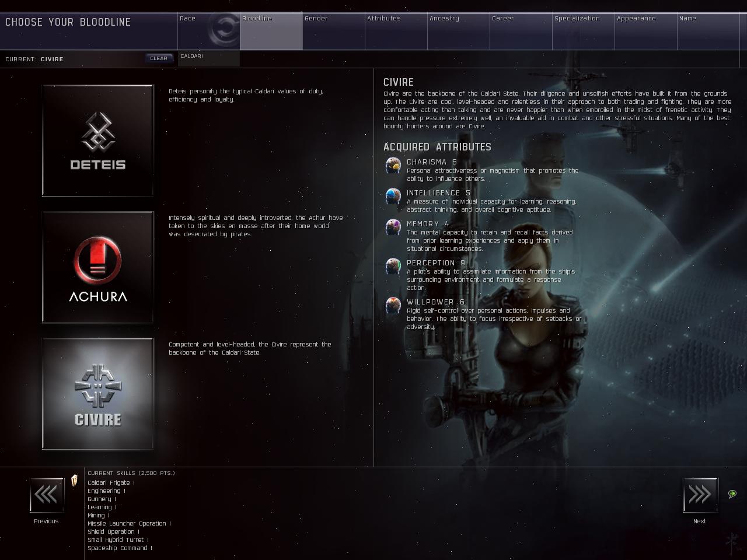This screenshot has height=560, width=747.
Task: Click the green chat bubble icon
Action: coord(732,494)
